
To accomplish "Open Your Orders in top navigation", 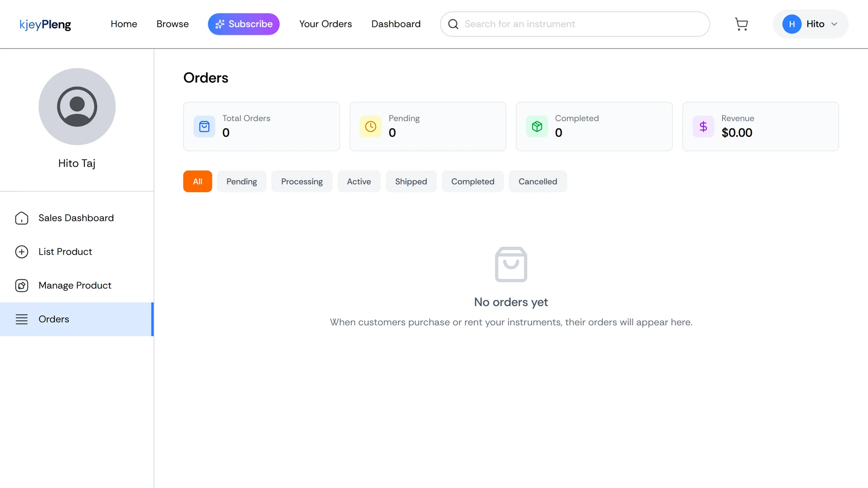I will (325, 24).
